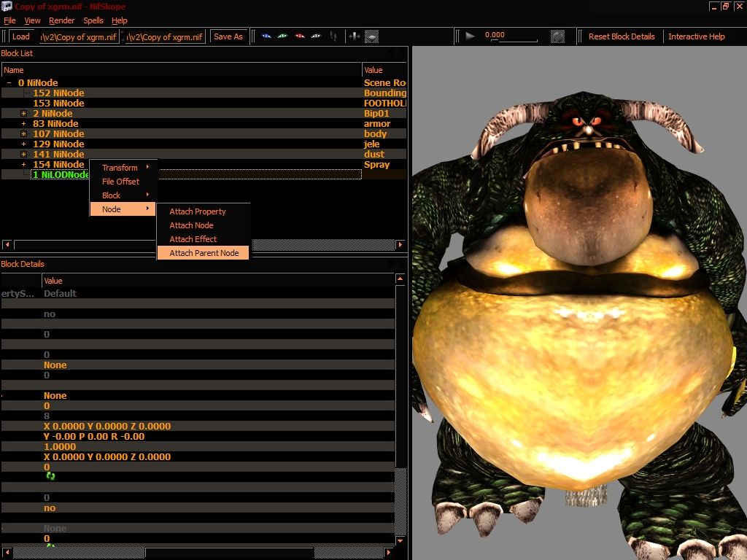Toggle the perspective plane icon
747x560 pixels.
coord(371,36)
